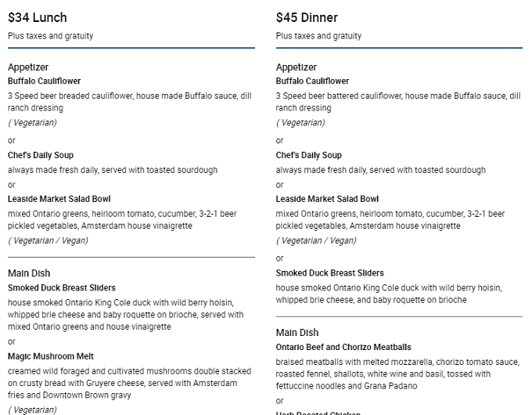Click Chef's Daily Soup in the Dinner column
The width and height of the screenshot is (532, 415).
(x=309, y=155)
